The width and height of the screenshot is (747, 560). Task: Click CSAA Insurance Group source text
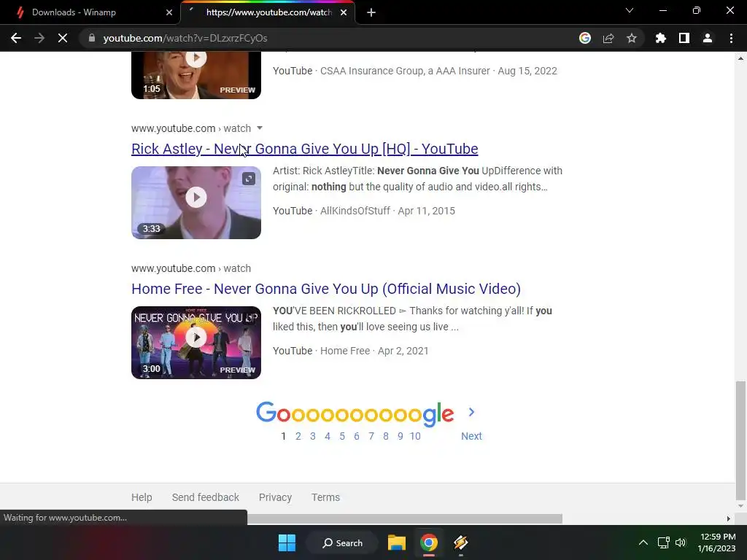(405, 71)
